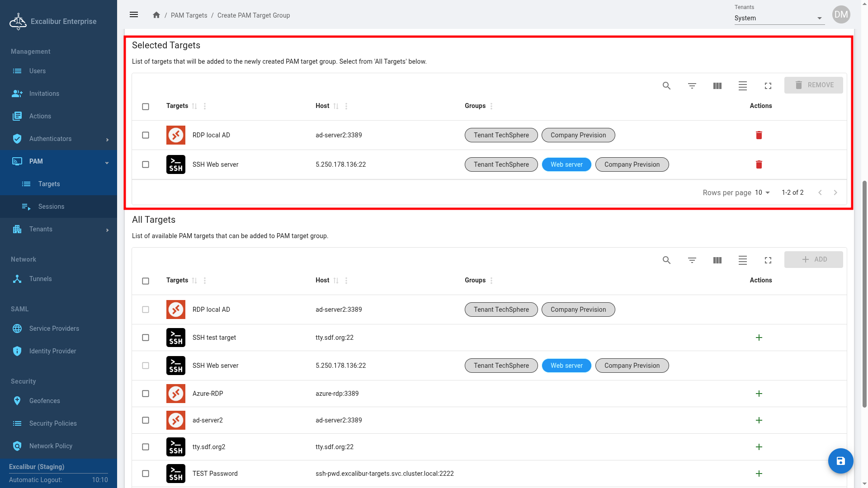Image resolution: width=868 pixels, height=488 pixels.
Task: Go to home via breadcrumb icon
Action: point(156,15)
